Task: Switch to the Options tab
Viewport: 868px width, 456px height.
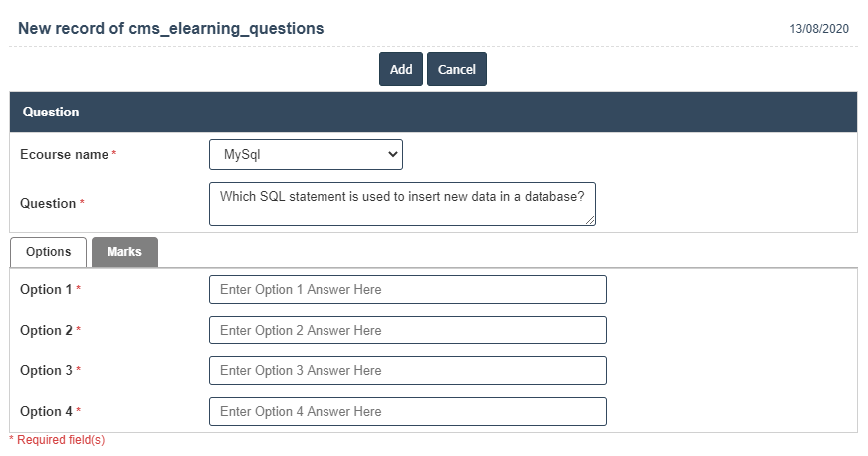Action: pos(48,252)
